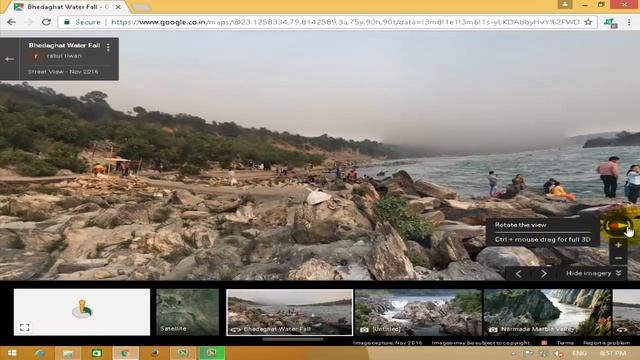Screen dimensions: 640x360
Task: Click the ENG language indicator in the tray
Action: tap(579, 353)
